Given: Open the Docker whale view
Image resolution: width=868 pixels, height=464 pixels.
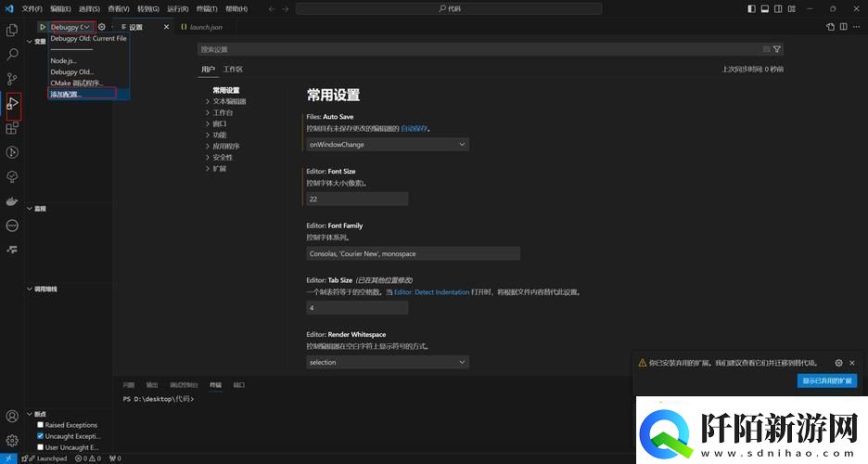Looking at the screenshot, I should click(x=12, y=201).
